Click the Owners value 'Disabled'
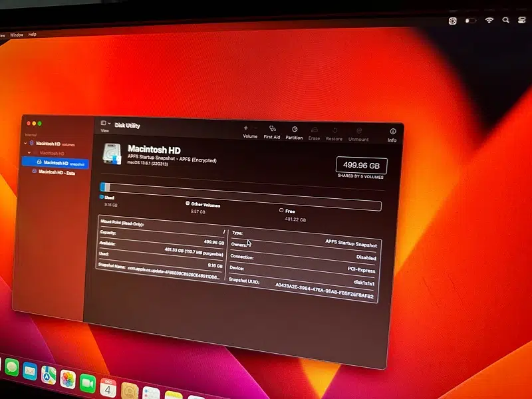Viewport: 532px width, 399px height. pyautogui.click(x=366, y=257)
